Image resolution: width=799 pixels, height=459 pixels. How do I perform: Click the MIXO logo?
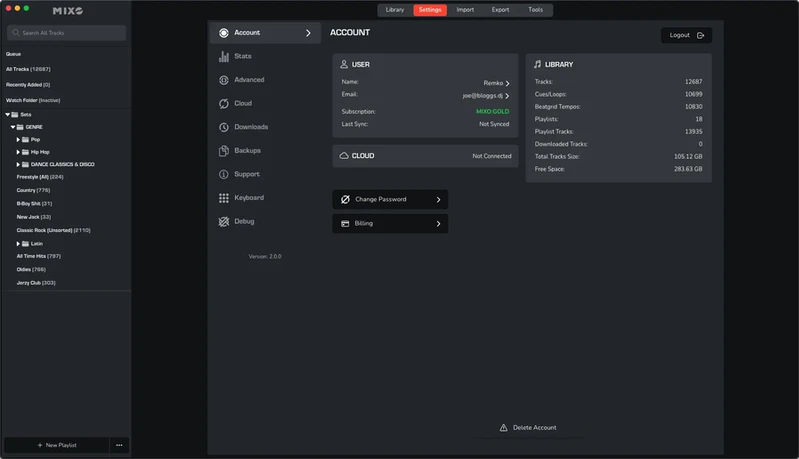[x=68, y=11]
